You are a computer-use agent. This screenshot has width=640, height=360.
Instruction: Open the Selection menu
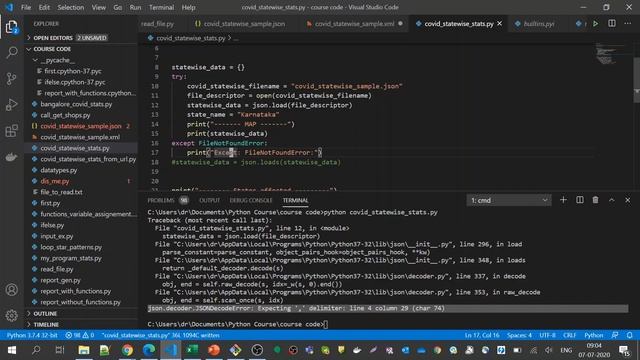click(x=71, y=7)
